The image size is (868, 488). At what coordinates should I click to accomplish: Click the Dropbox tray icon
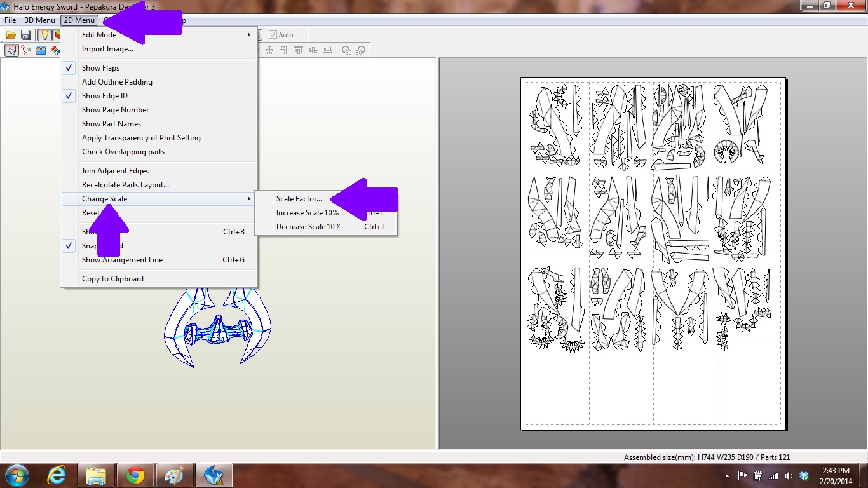click(x=804, y=476)
